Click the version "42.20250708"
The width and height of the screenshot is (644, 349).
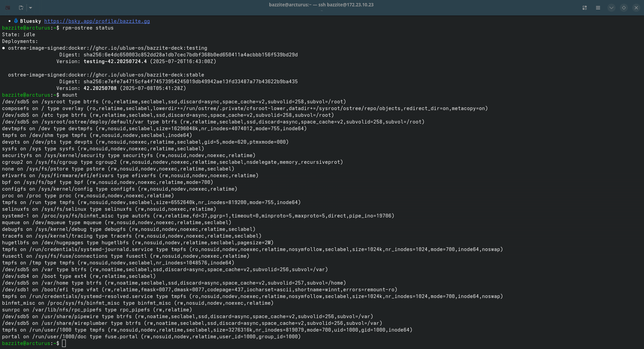tap(100, 88)
